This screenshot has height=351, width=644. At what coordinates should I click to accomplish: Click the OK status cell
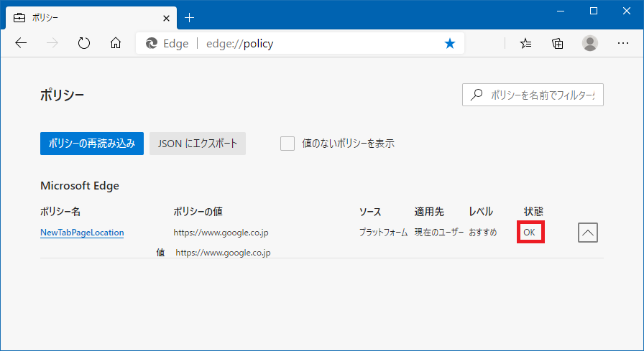click(530, 233)
